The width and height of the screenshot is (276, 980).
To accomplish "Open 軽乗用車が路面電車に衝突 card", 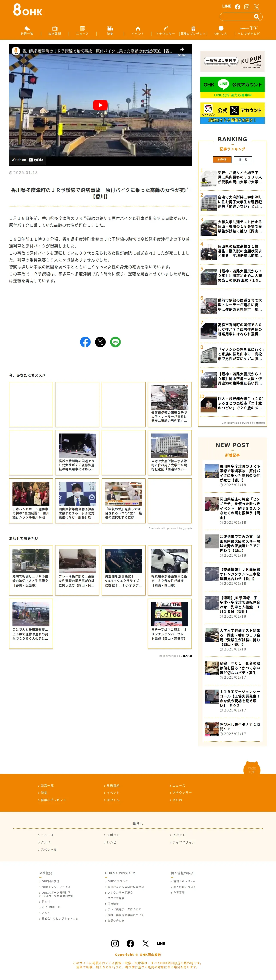I will coord(170,570).
